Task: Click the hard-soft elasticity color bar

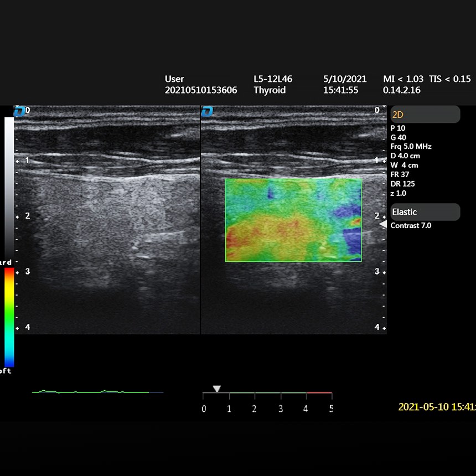Action: pos(9,317)
